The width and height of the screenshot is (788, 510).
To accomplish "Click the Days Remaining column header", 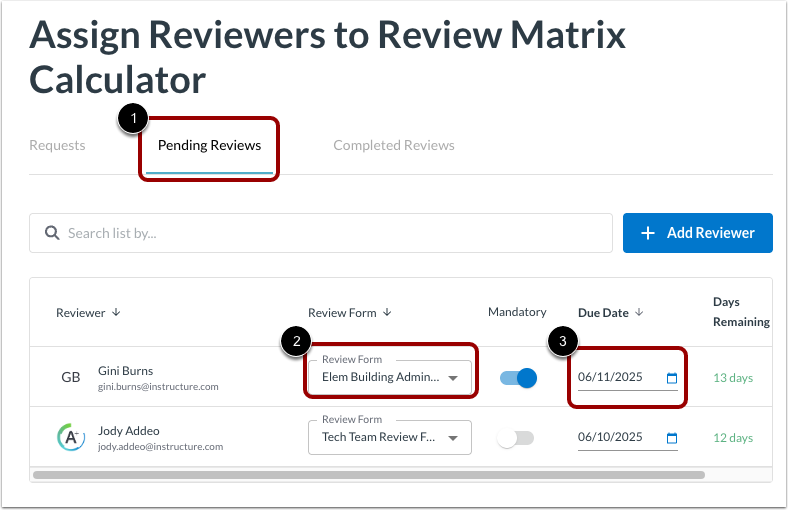I will point(741,312).
